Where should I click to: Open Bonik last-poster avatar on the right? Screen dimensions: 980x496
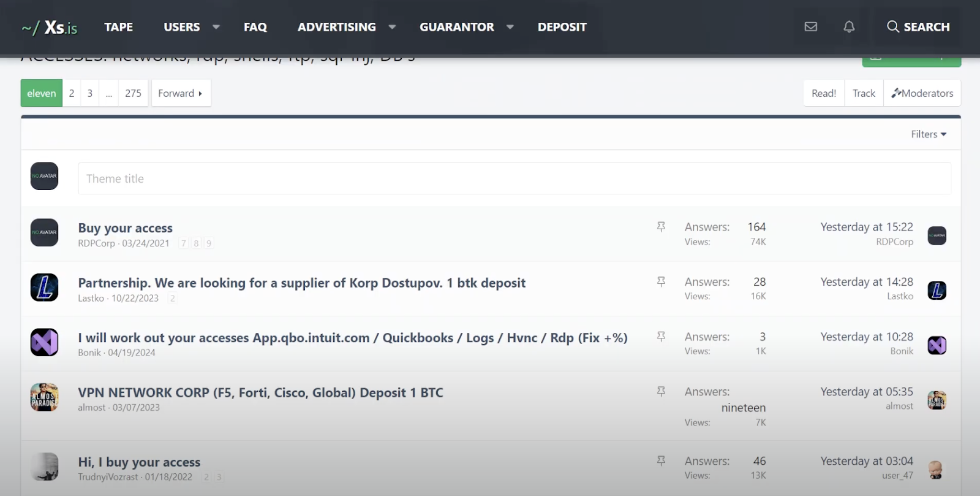(937, 345)
